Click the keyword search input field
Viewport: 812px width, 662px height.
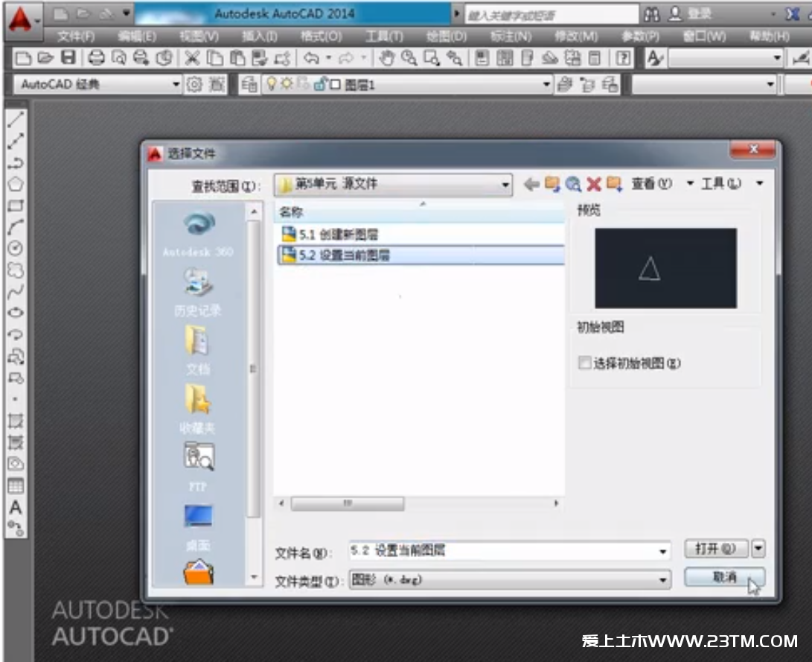tap(551, 15)
